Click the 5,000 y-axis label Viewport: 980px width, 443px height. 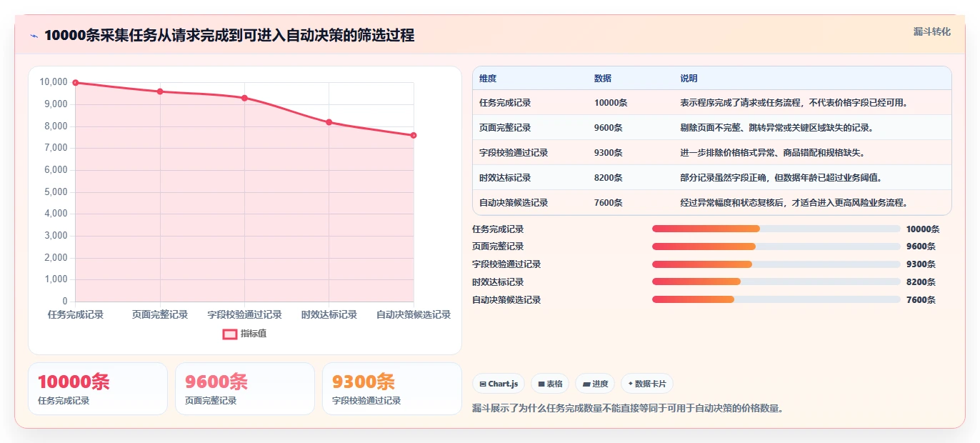56,192
